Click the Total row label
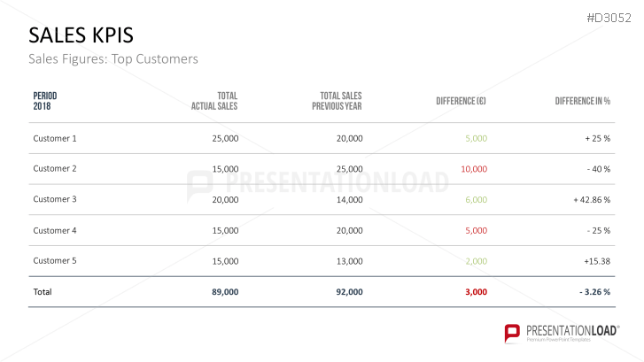Image resolution: width=644 pixels, height=362 pixels. [43, 291]
